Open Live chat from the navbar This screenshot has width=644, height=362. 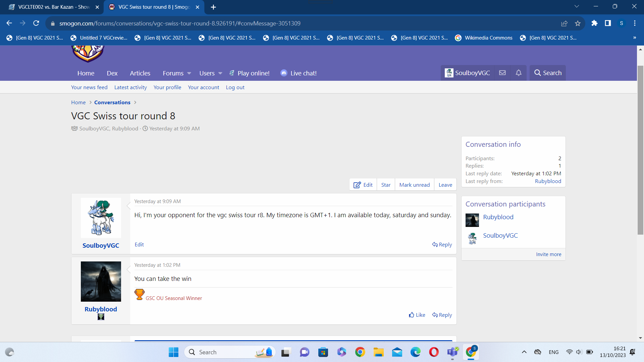coord(303,73)
